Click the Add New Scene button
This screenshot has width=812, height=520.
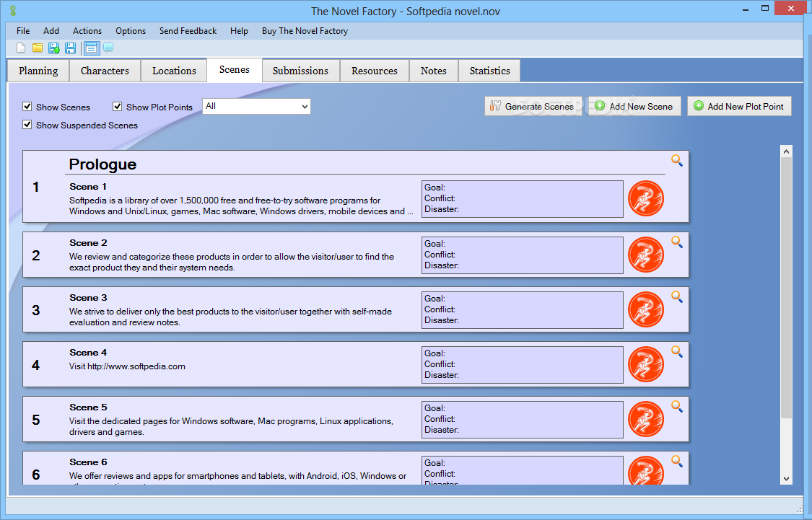click(x=634, y=106)
